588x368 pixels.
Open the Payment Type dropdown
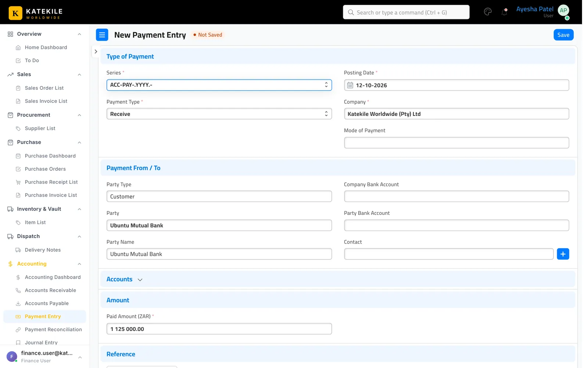click(x=219, y=114)
